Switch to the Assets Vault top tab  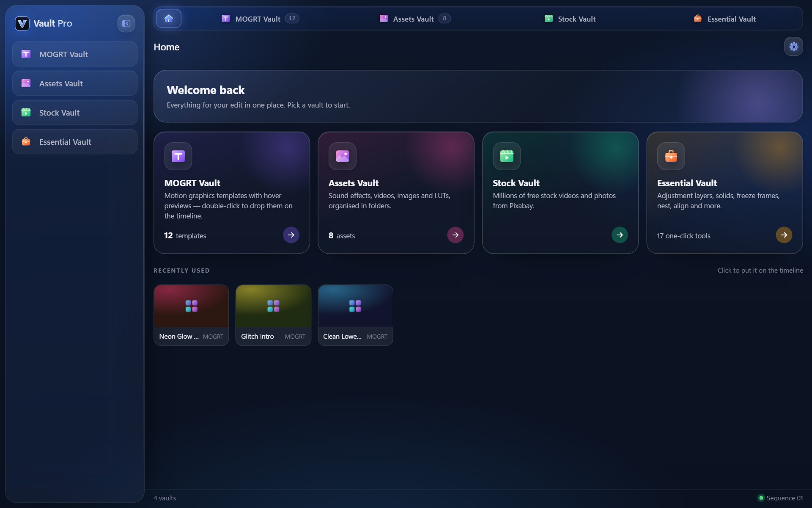click(414, 19)
